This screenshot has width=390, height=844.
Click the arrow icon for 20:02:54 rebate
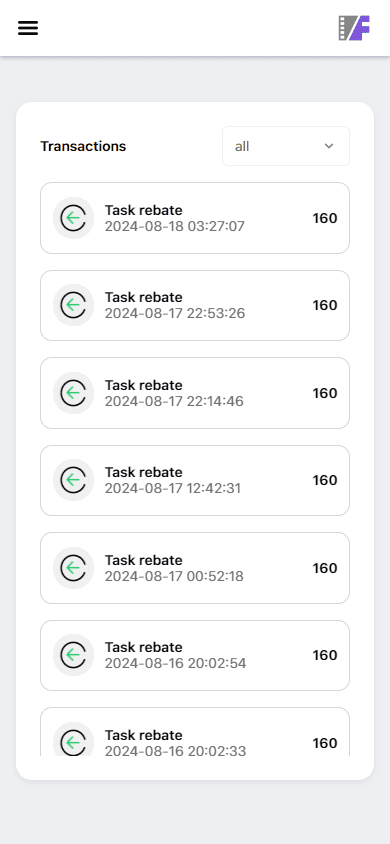pyautogui.click(x=74, y=655)
